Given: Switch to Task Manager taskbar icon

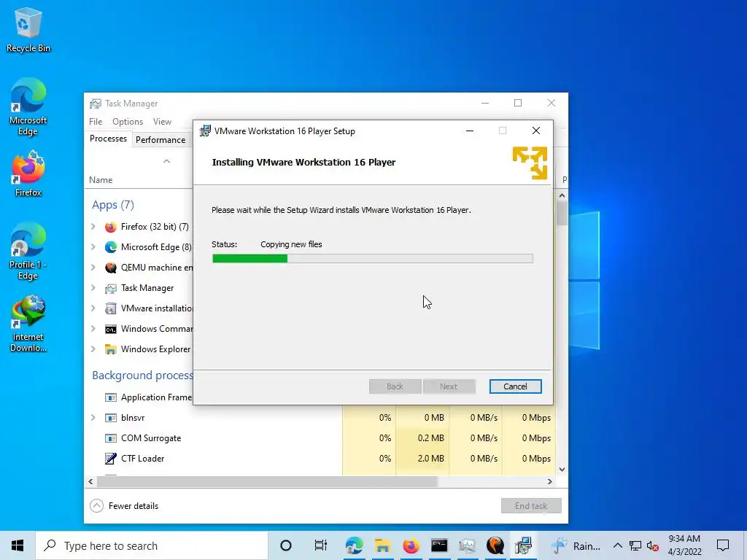Looking at the screenshot, I should tap(467, 545).
